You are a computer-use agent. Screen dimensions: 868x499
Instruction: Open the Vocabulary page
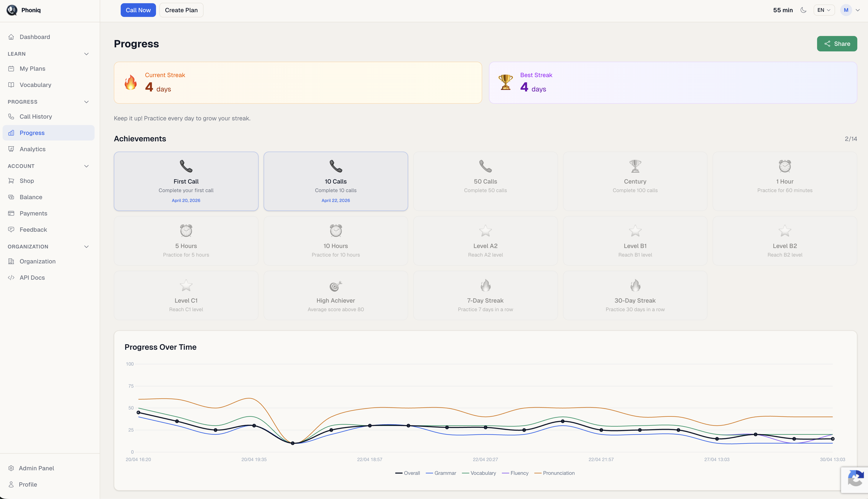click(49, 85)
